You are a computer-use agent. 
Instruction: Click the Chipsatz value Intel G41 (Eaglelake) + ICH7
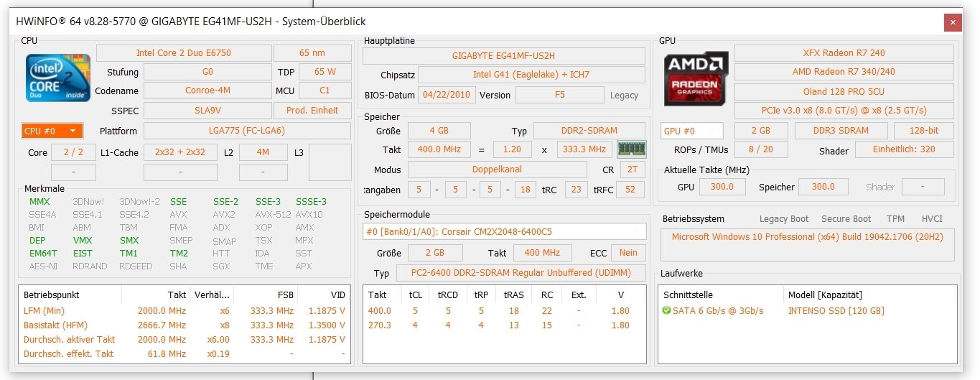(x=531, y=75)
